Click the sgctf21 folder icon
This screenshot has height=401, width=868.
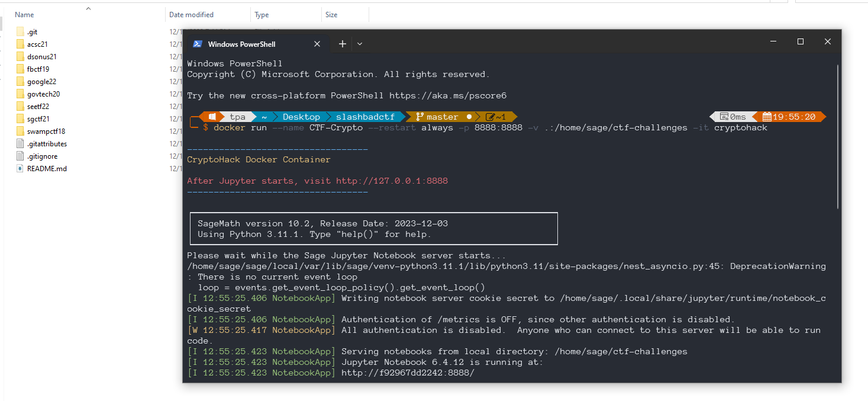pyautogui.click(x=21, y=119)
